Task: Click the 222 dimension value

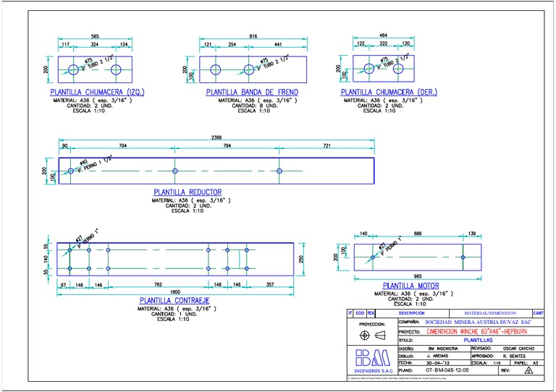Action: tap(384, 43)
